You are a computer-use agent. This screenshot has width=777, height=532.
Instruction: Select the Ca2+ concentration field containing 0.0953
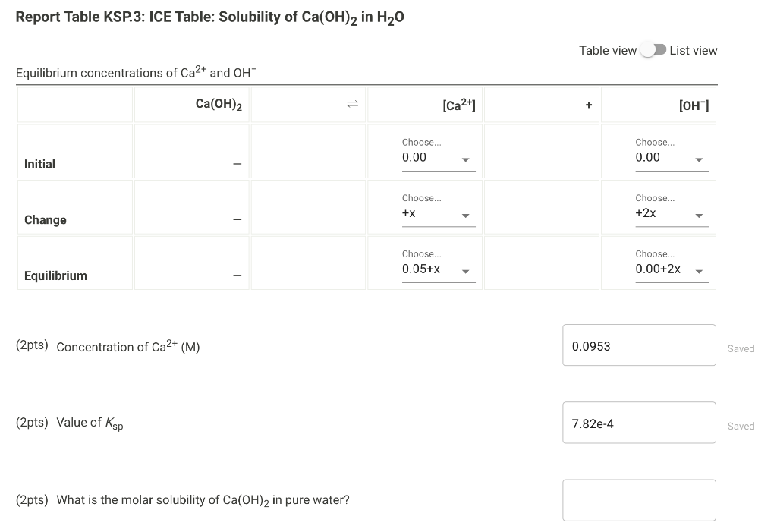(x=638, y=345)
